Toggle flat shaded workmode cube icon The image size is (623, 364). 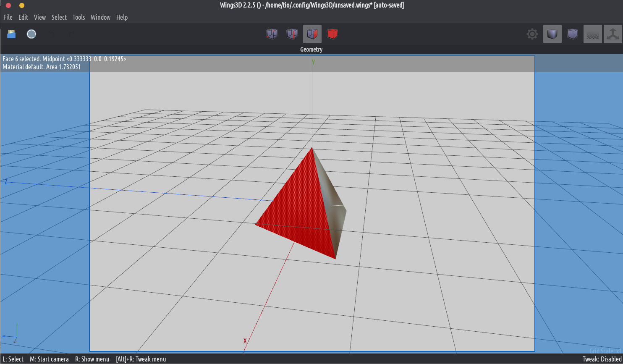click(x=552, y=34)
